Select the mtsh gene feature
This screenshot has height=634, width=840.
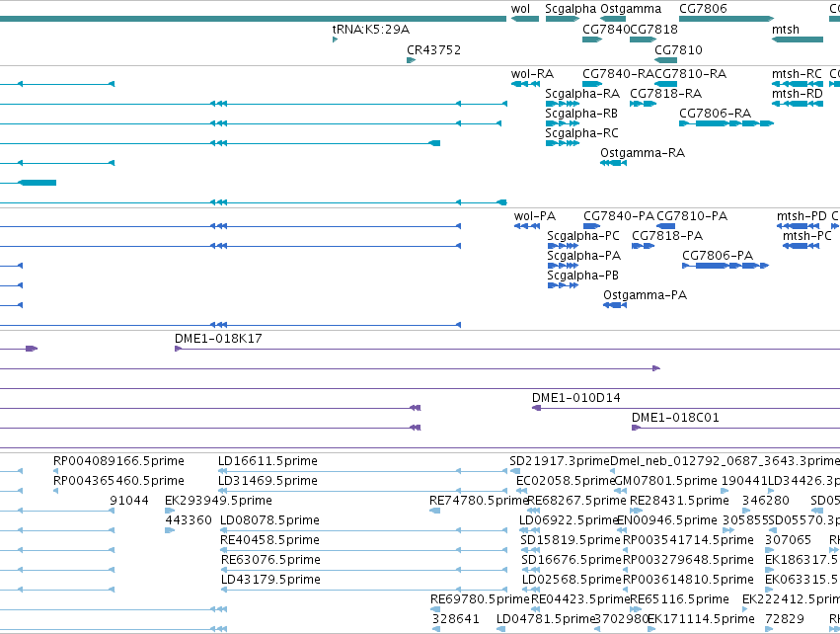798,40
